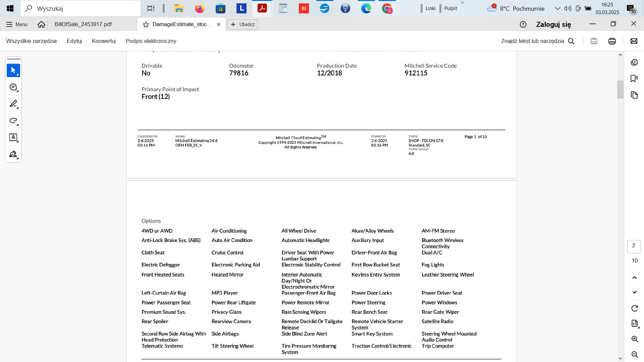Click Znajdź tekst lub narzędzia search

tap(533, 41)
